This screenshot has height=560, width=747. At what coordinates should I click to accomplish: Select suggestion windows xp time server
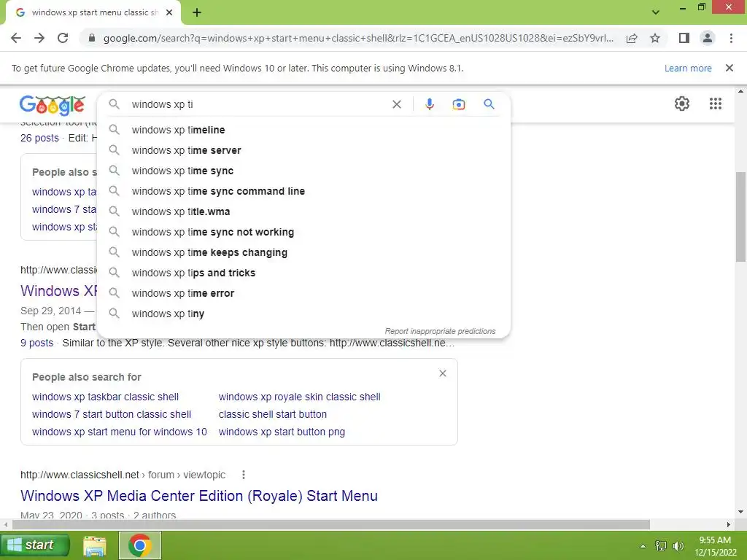coord(303,150)
